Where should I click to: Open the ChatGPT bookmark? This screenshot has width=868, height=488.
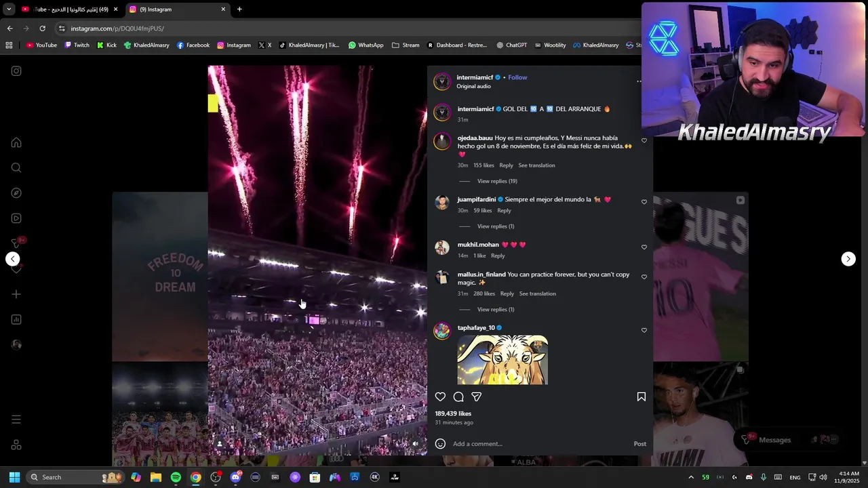point(511,45)
